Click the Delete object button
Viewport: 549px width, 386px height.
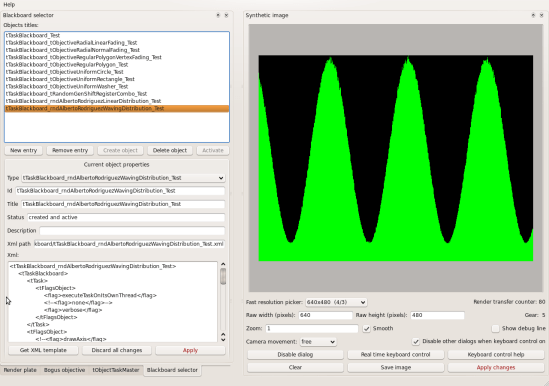point(170,150)
